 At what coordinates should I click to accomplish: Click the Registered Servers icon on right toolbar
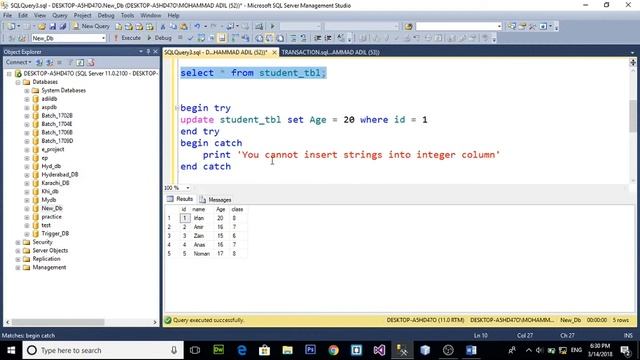[512, 27]
